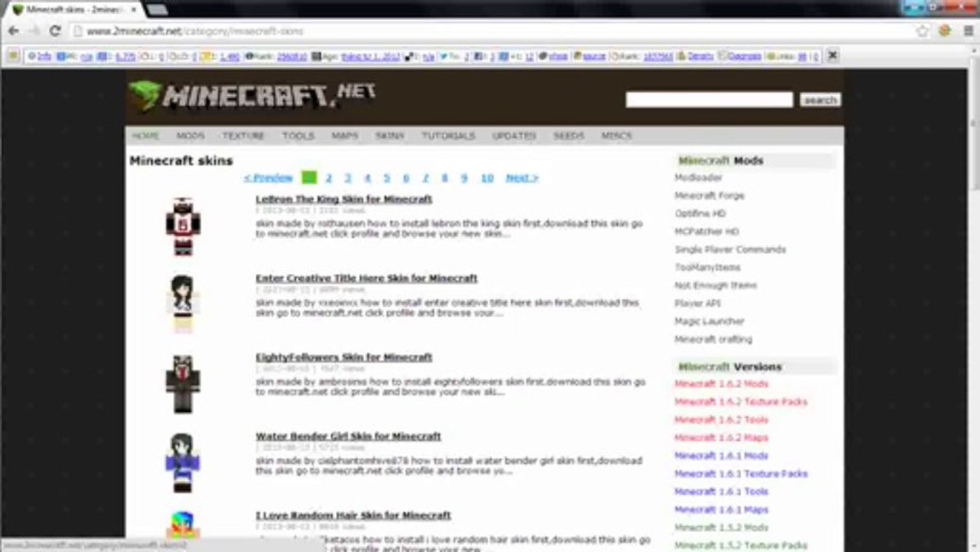
Task: Click the SEO toolbar Diagnosis link
Action: [x=744, y=56]
